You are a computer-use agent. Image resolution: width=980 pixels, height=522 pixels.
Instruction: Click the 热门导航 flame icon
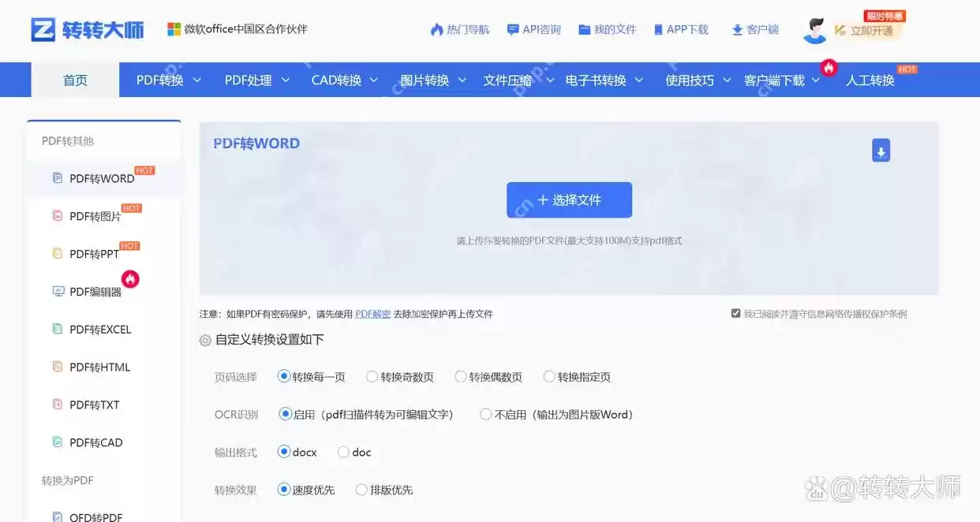pos(436,29)
